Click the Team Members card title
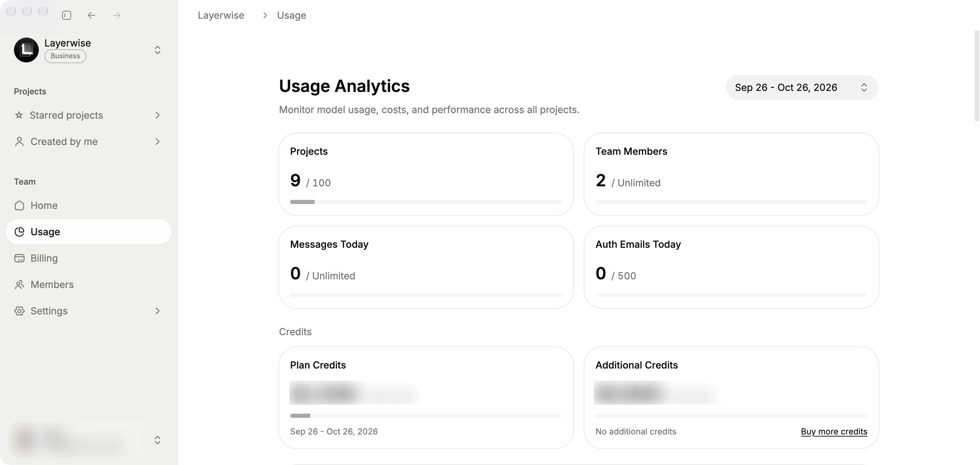The height and width of the screenshot is (465, 980). click(x=631, y=151)
